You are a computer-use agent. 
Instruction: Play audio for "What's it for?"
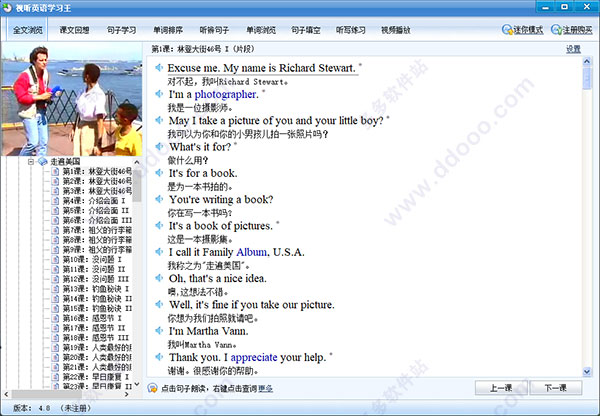point(159,147)
